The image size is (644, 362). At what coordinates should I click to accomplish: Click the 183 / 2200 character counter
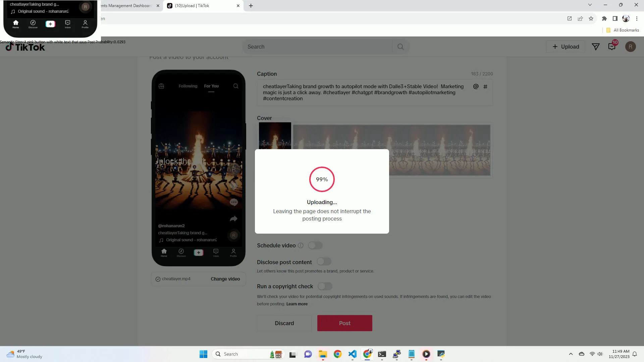click(482, 74)
